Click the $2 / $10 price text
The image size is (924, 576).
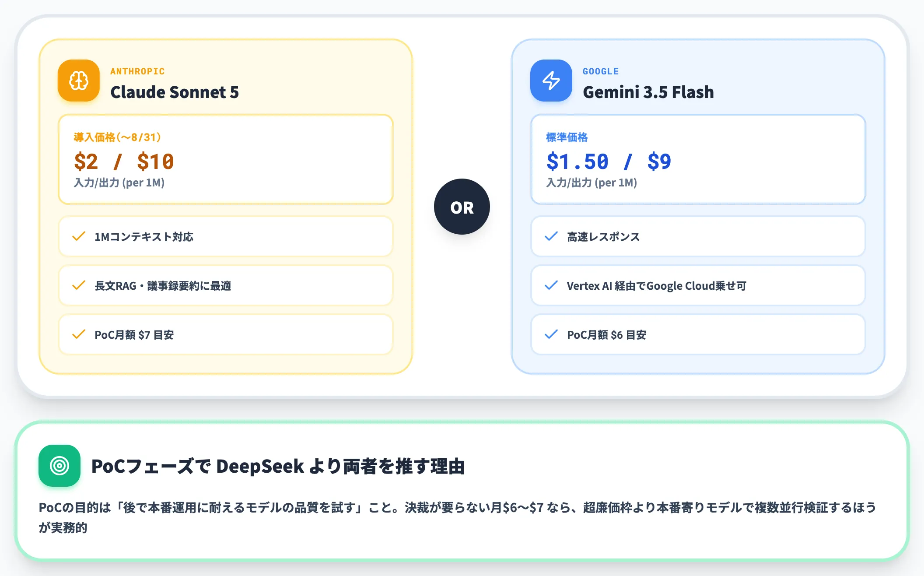tap(124, 162)
